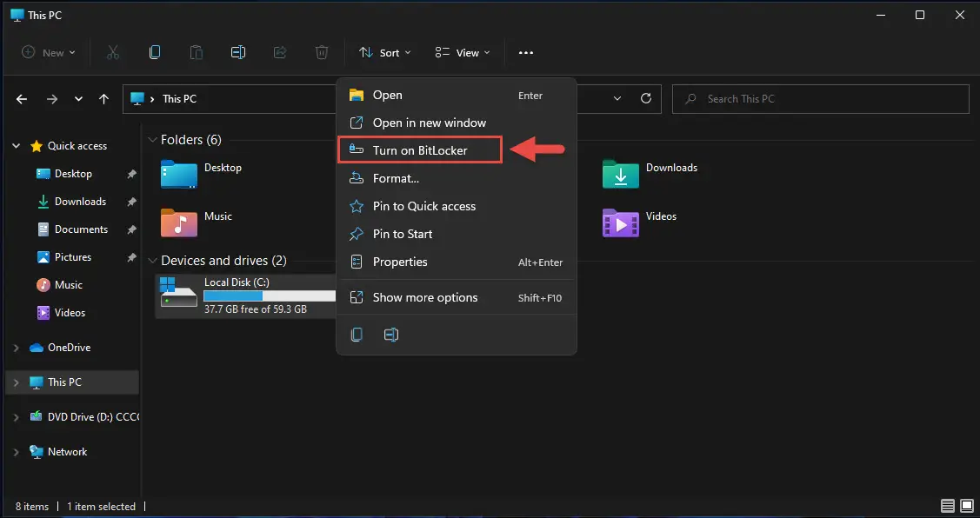The width and height of the screenshot is (980, 518).
Task: Collapse the Quick access tree node
Action: tap(17, 146)
